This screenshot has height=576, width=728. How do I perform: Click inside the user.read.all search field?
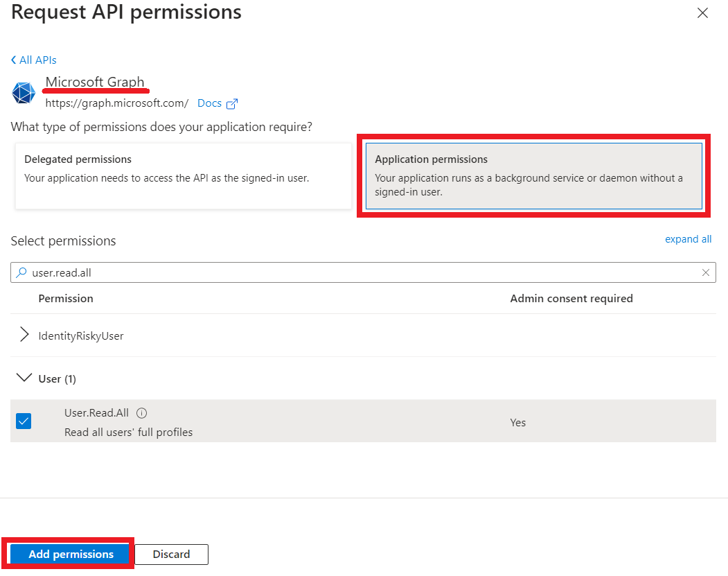tap(277, 272)
